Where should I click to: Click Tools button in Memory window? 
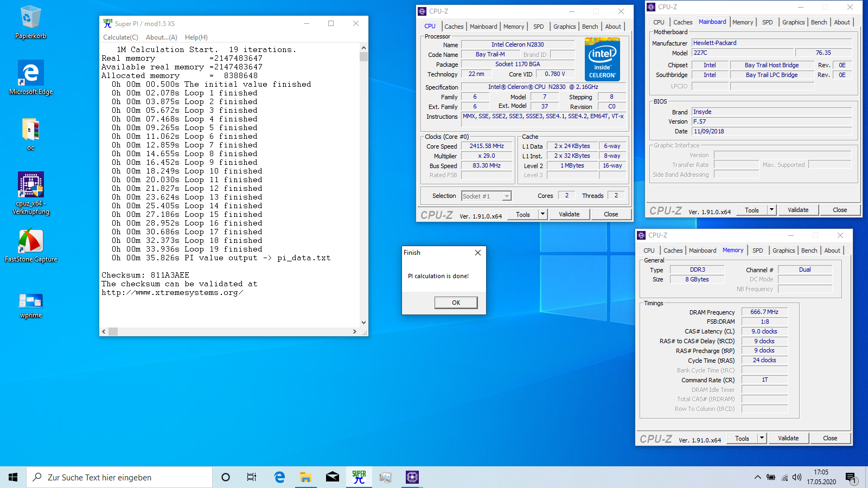[x=742, y=438]
